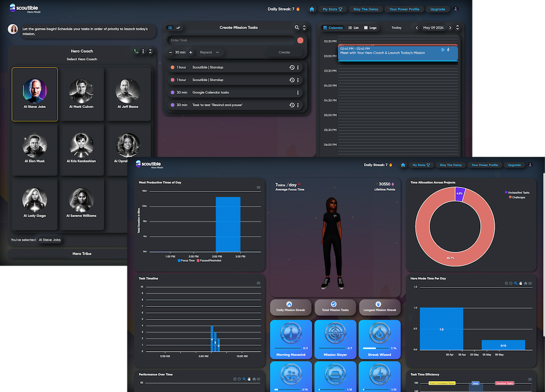The width and height of the screenshot is (545, 392).
Task: Open Slay The Delay in stats dashboard navbar
Action: pos(451,165)
